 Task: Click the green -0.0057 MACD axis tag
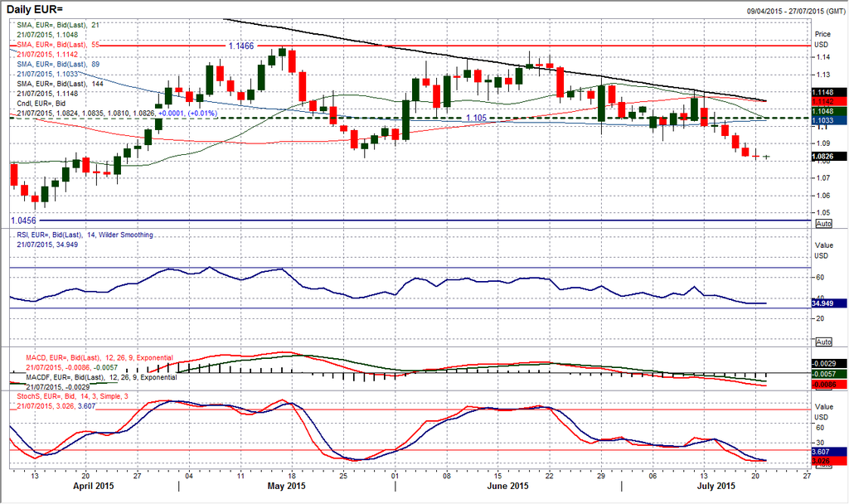[x=829, y=374]
